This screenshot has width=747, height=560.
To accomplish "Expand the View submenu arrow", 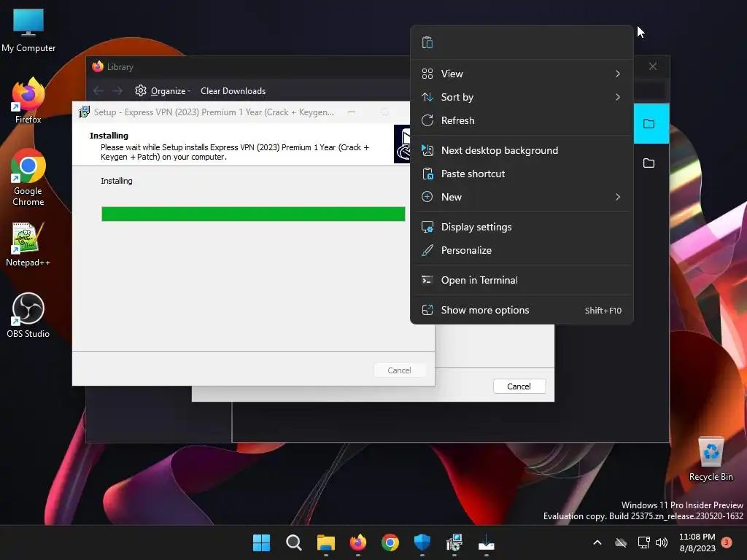I will click(618, 74).
